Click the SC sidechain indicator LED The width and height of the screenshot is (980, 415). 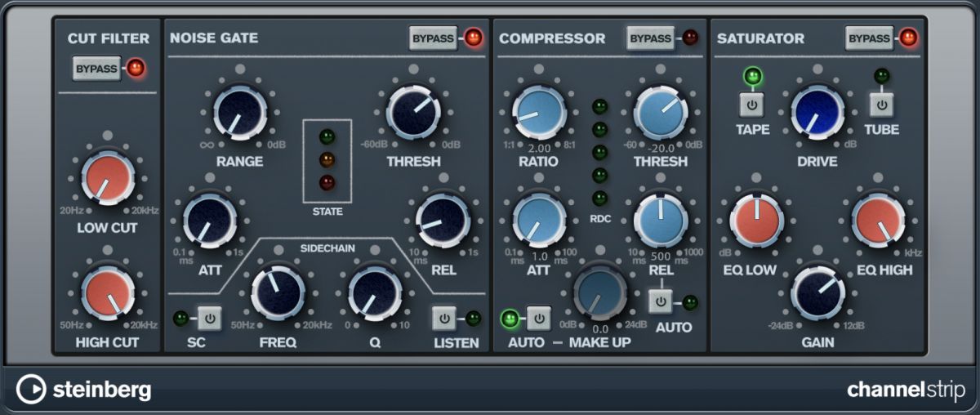pyautogui.click(x=181, y=319)
